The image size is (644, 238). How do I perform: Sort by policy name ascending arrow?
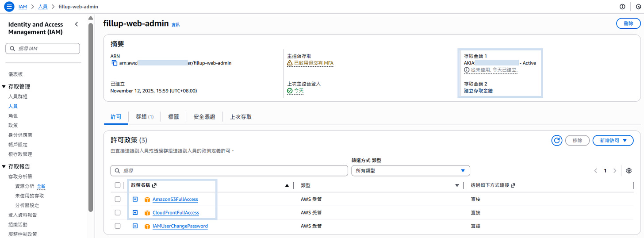click(287, 185)
